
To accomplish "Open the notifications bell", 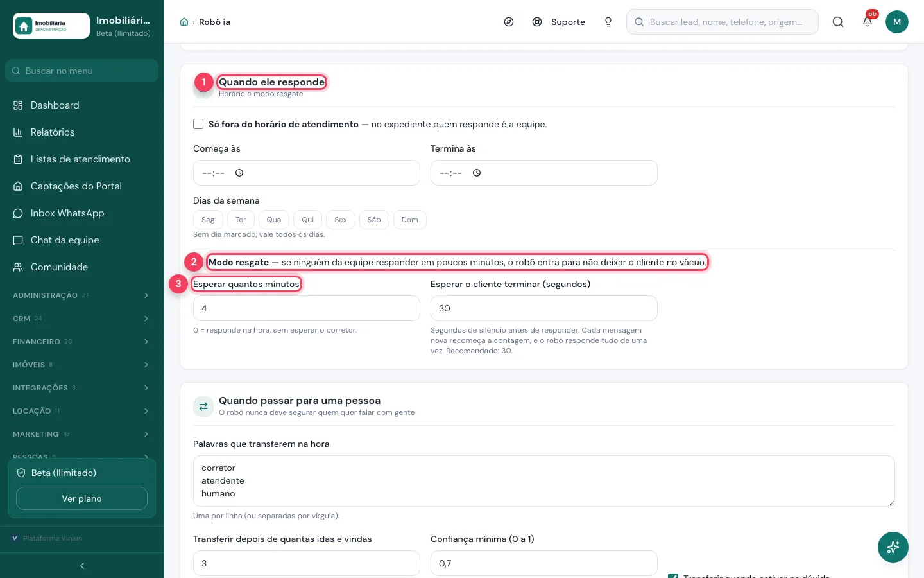I will [868, 22].
